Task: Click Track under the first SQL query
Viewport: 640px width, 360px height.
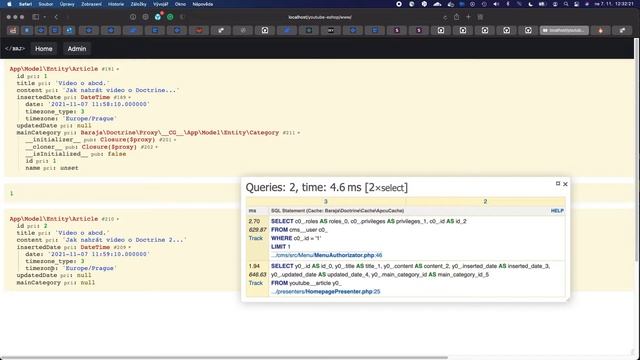Action: coord(256,238)
